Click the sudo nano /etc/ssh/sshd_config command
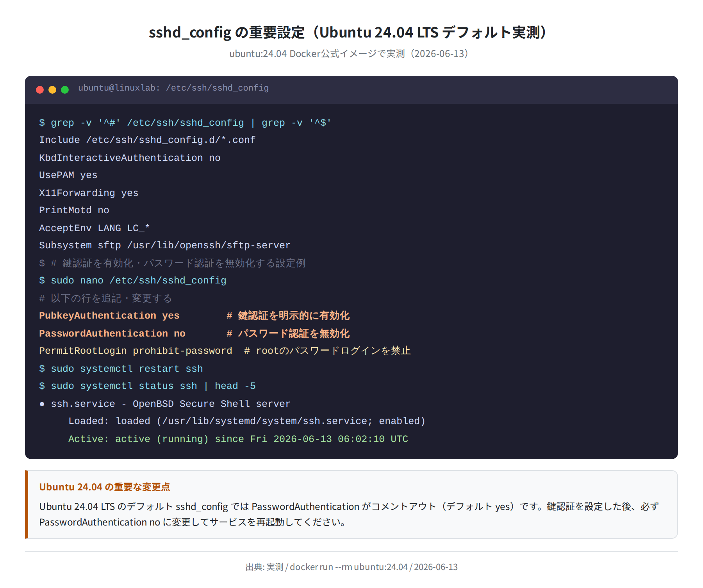The width and height of the screenshot is (703, 588). coord(133,280)
